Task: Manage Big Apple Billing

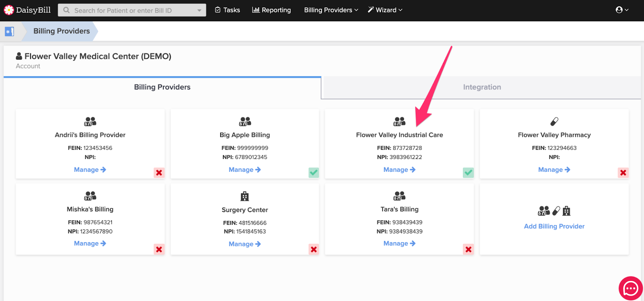Action: [x=245, y=170]
